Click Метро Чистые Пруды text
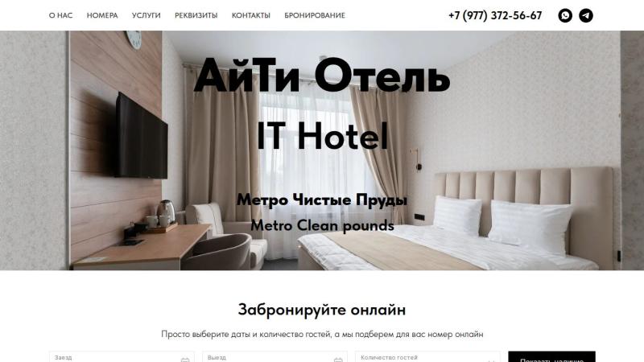Image resolution: width=644 pixels, height=362 pixels. [x=322, y=200]
